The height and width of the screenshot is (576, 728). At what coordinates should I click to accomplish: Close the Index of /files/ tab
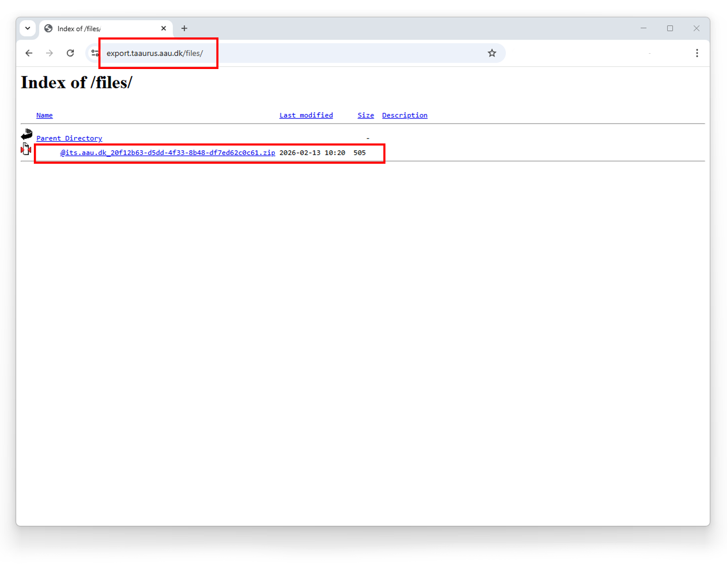click(163, 28)
